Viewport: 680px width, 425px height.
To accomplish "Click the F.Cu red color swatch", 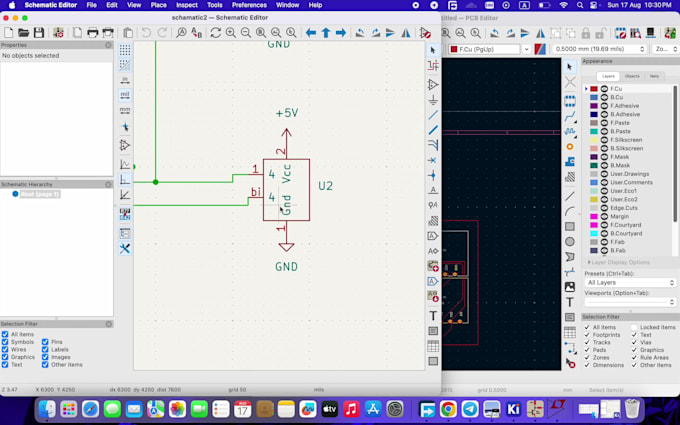I will click(594, 89).
